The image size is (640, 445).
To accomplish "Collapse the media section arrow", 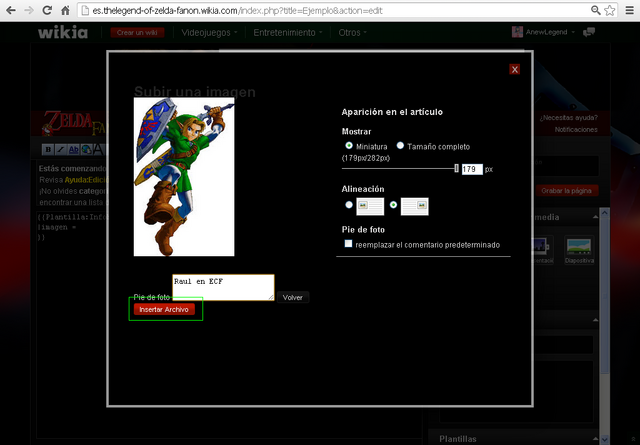I will click(596, 217).
